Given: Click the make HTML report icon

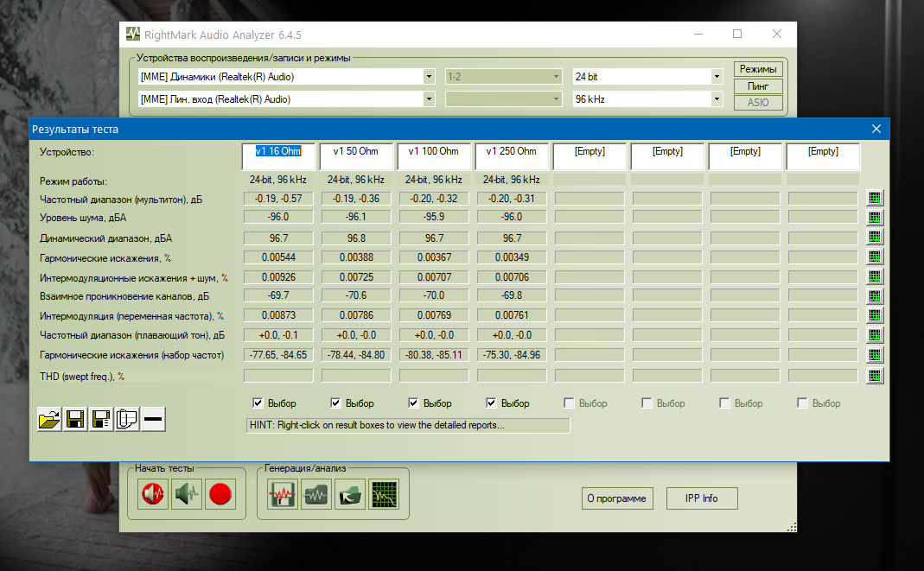Looking at the screenshot, I should [x=127, y=419].
